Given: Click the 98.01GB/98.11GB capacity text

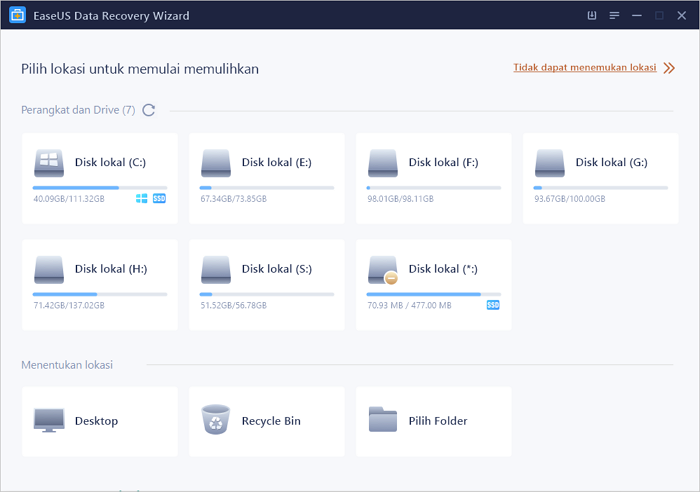Looking at the screenshot, I should 400,199.
